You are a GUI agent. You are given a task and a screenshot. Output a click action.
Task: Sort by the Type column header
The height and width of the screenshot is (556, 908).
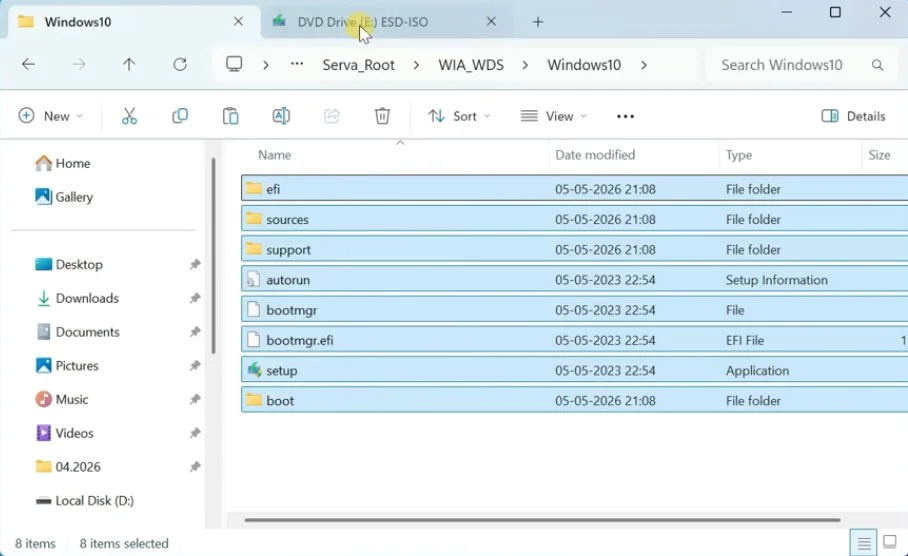[738, 155]
